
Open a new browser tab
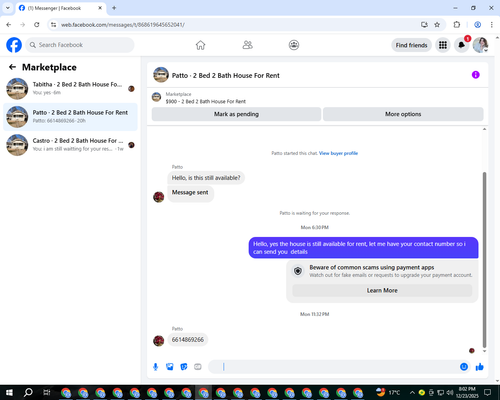coord(114,8)
